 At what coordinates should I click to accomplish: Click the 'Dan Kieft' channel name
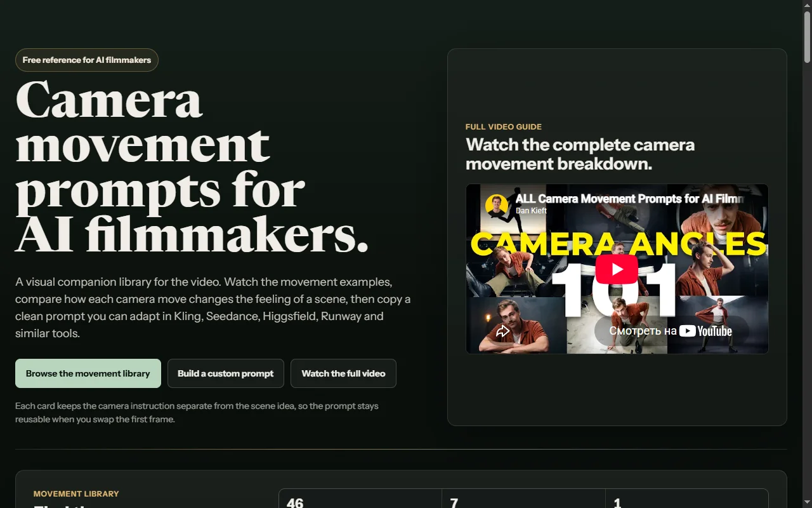click(x=532, y=211)
